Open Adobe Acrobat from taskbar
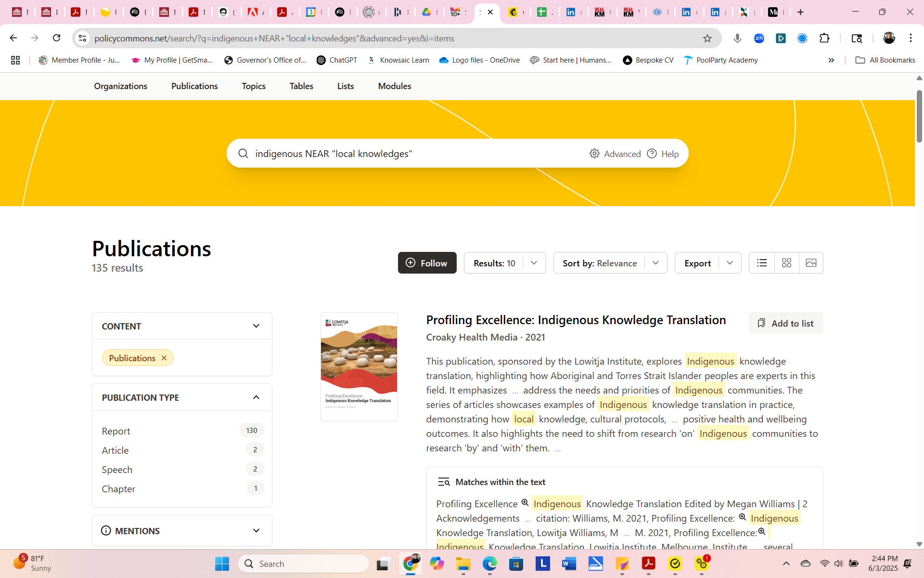 [649, 564]
